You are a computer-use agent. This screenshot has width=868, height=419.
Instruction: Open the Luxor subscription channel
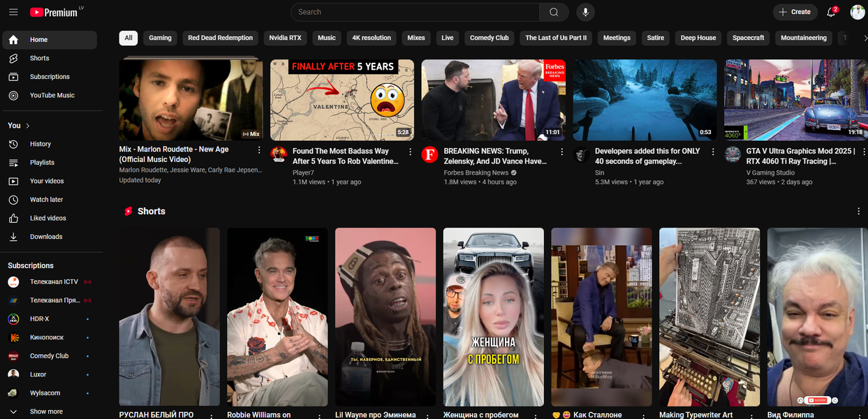tap(50, 374)
